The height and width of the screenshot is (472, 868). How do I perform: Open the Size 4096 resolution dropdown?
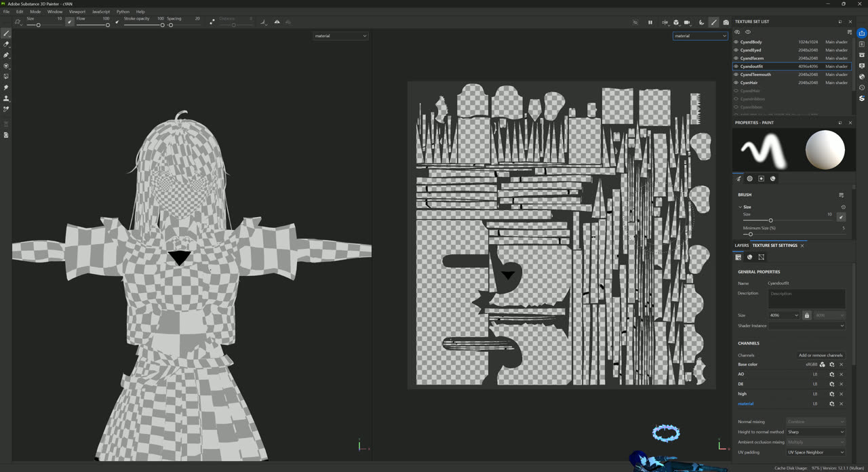(x=784, y=315)
